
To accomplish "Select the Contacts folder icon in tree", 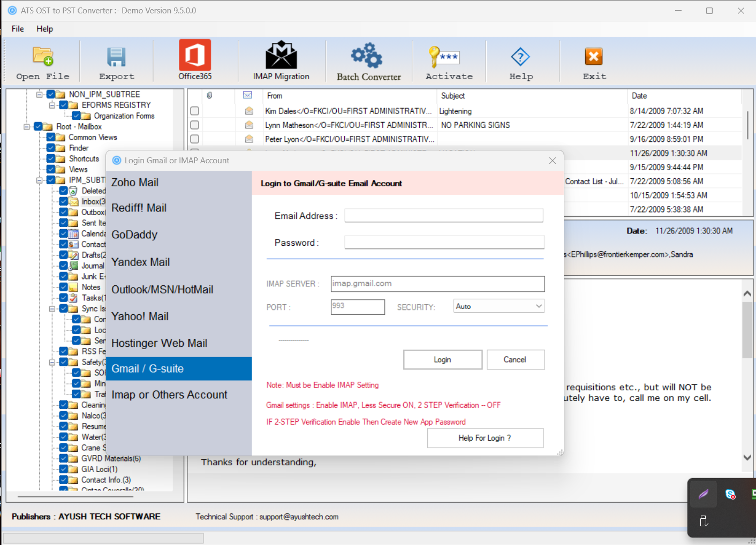I will click(73, 244).
